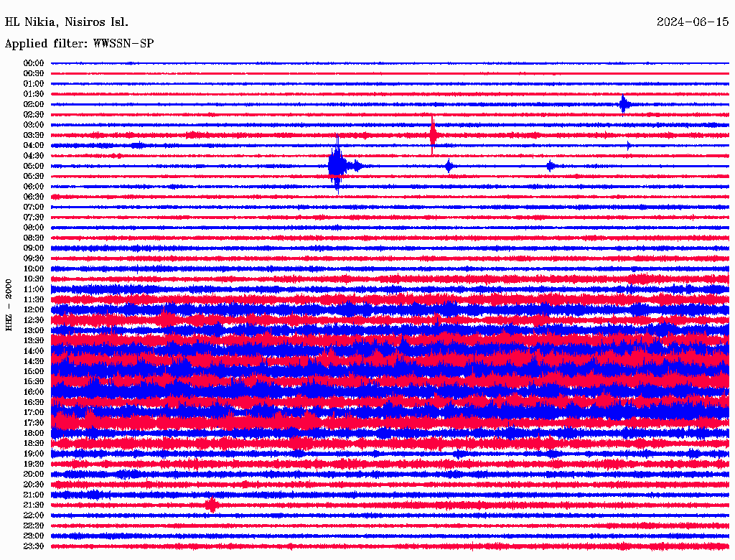This screenshot has width=735, height=560.
Task: Click the 02:00 time label
Action: coord(33,104)
